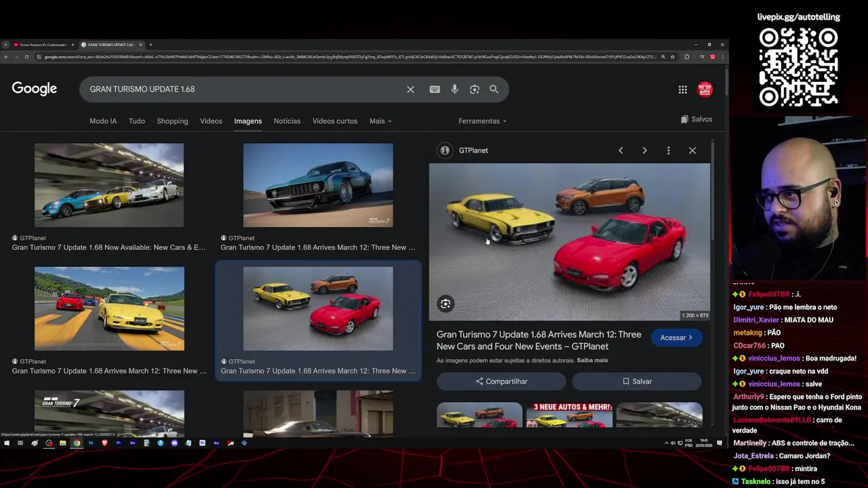Clear the search box with the X icon
The width and height of the screenshot is (868, 488).
click(410, 89)
